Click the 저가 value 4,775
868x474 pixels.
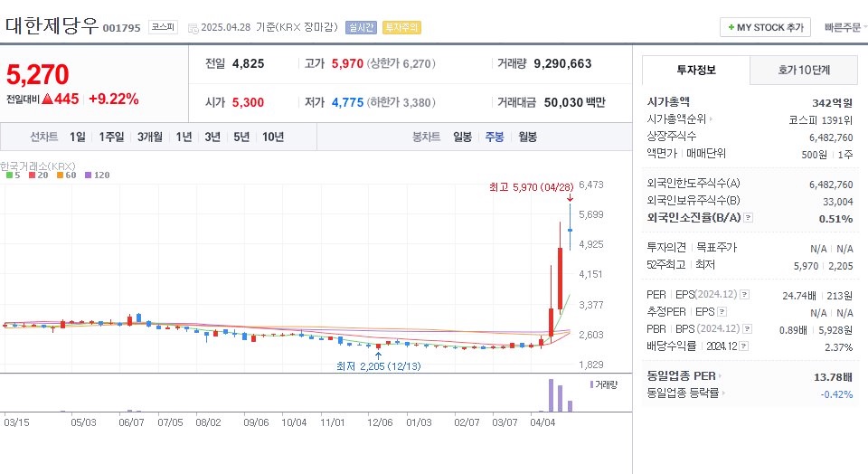[x=347, y=102]
